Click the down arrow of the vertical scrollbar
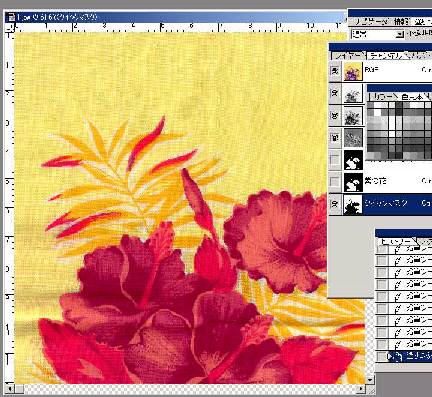This screenshot has height=397, width=432. click(370, 380)
